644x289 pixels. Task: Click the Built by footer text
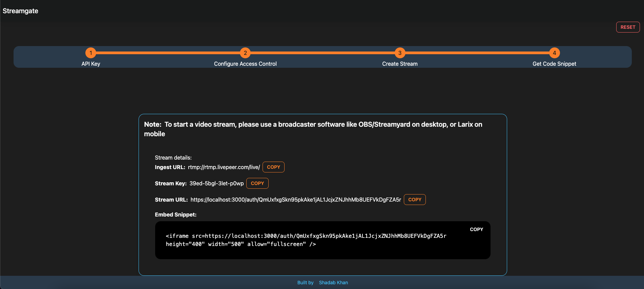click(305, 283)
